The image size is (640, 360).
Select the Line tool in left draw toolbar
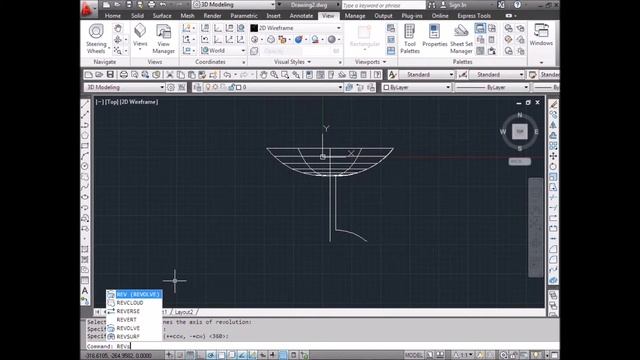pyautogui.click(x=85, y=104)
